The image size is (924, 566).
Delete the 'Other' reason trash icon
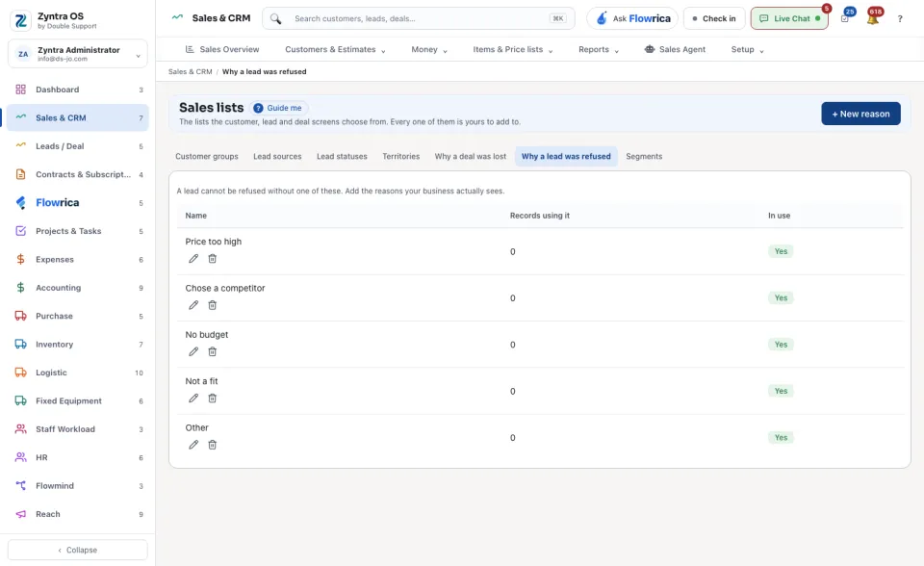212,445
